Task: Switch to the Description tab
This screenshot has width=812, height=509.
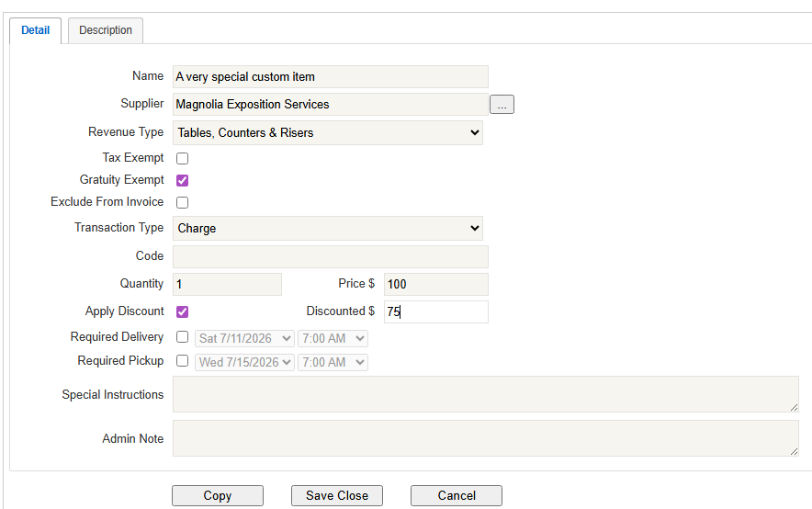Action: coord(106,30)
